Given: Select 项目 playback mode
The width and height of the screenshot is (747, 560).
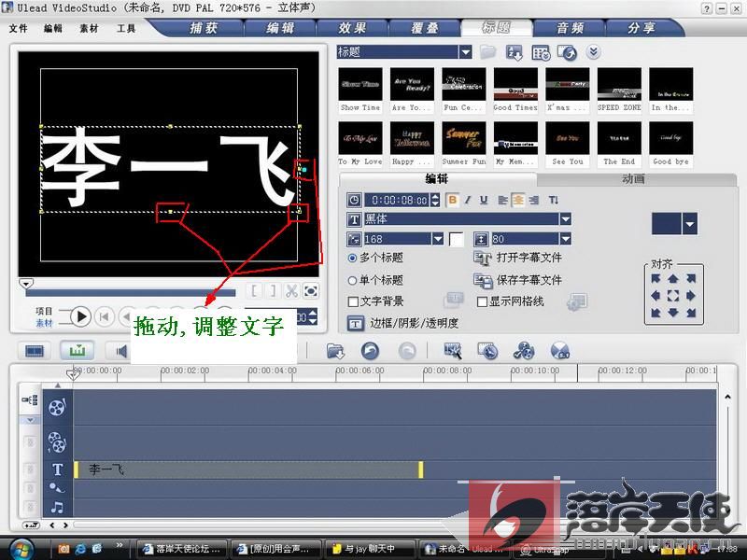Looking at the screenshot, I should point(44,311).
